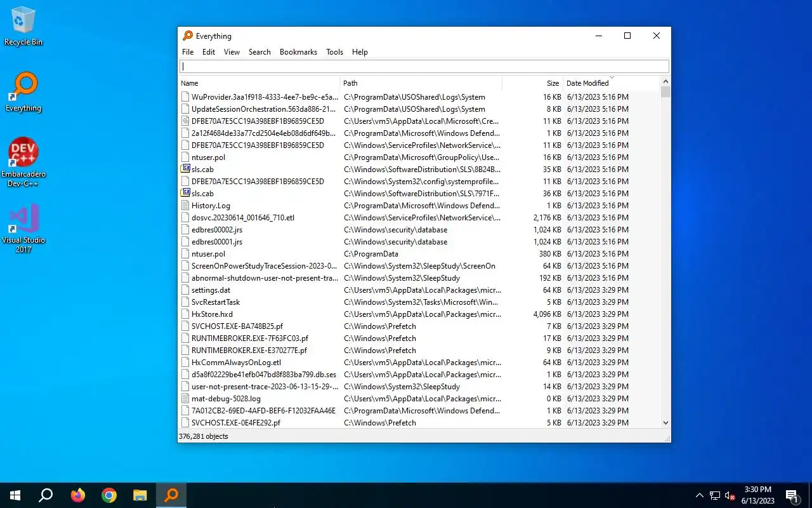Open the Edit menu
The width and height of the screenshot is (812, 508).
click(209, 52)
